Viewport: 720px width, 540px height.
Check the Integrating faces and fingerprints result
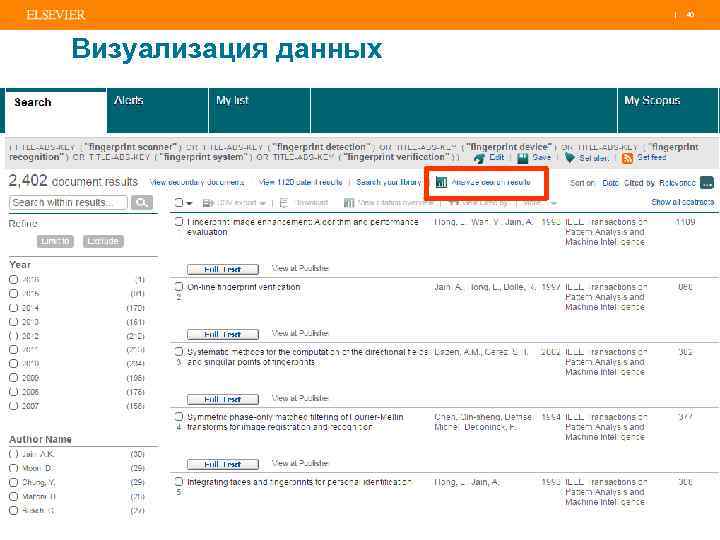tap(179, 482)
